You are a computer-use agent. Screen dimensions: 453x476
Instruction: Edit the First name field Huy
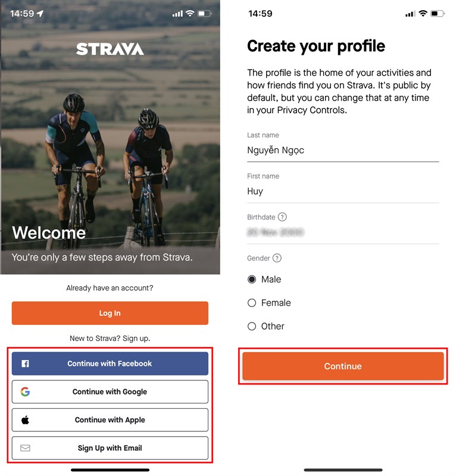coord(342,192)
